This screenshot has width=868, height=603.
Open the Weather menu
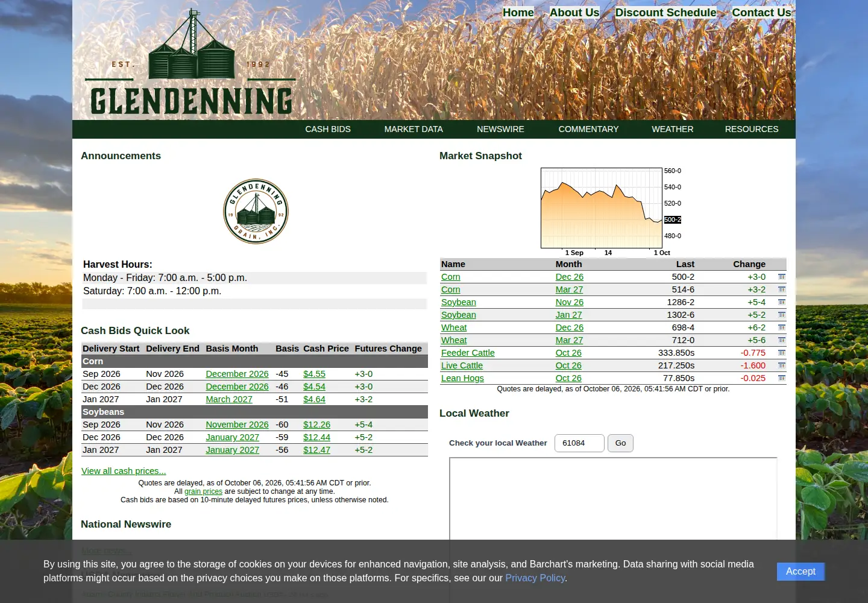(673, 129)
